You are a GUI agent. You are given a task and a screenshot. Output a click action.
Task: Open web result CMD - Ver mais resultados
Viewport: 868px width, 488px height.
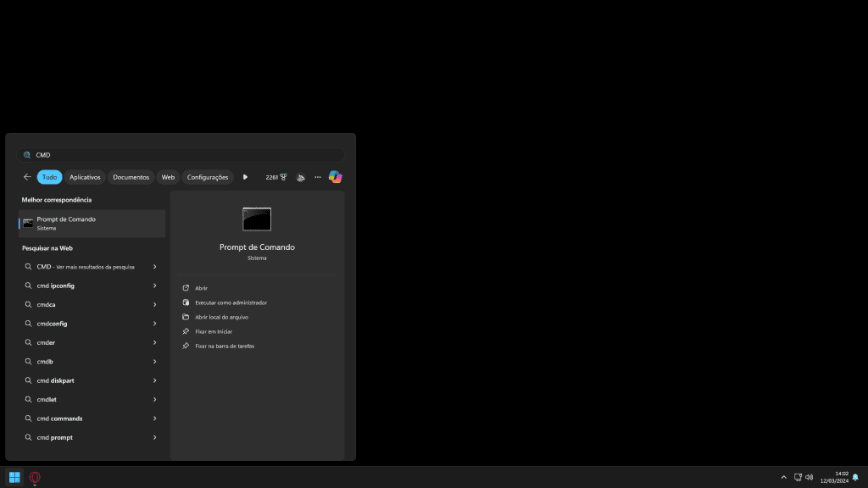[x=92, y=267]
